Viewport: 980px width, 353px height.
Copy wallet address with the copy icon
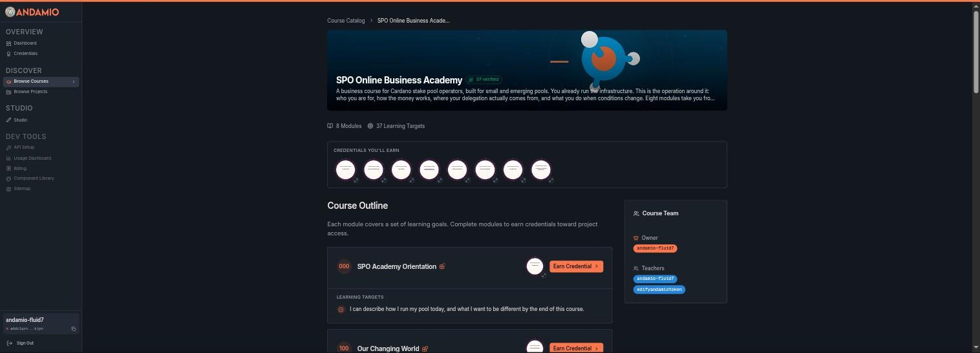(x=73, y=328)
